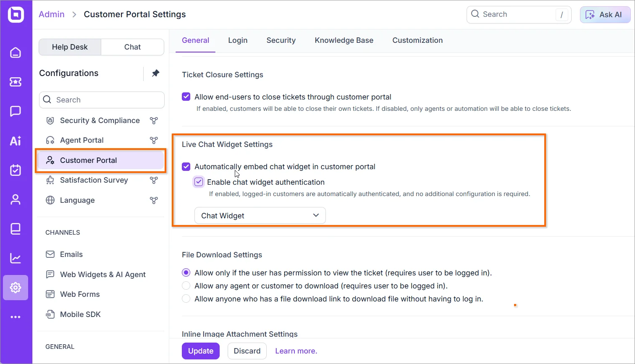Image resolution: width=635 pixels, height=364 pixels.
Task: Select Allow only if user has permission radio
Action: (x=186, y=273)
